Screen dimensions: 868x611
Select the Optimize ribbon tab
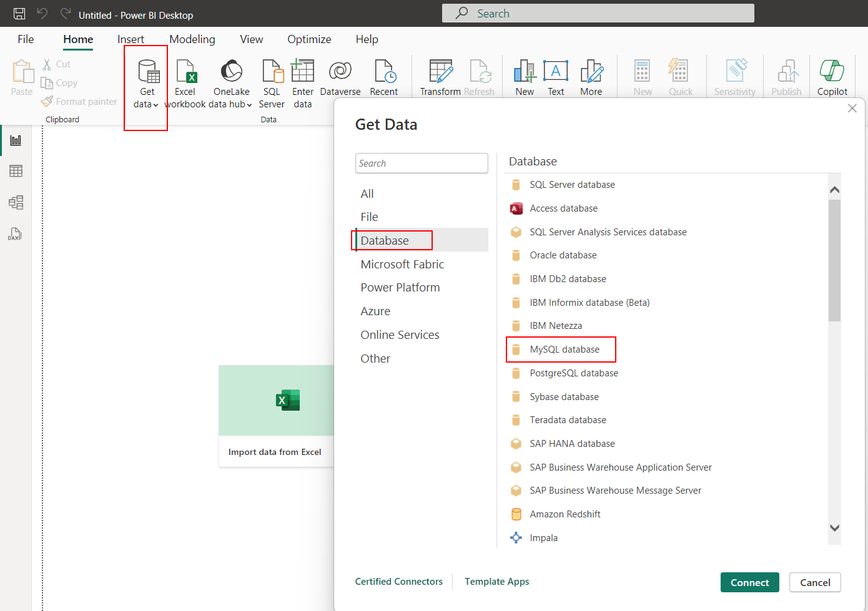(309, 39)
